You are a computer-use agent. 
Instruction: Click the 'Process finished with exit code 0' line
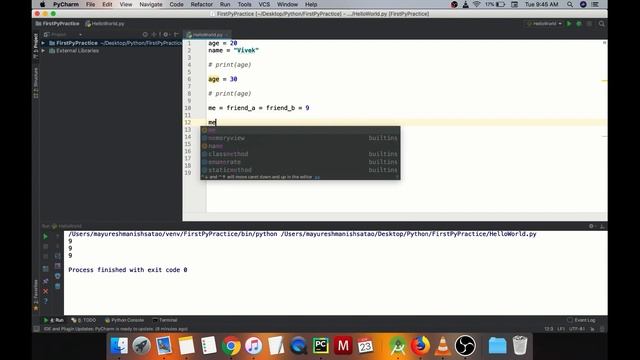[128, 270]
